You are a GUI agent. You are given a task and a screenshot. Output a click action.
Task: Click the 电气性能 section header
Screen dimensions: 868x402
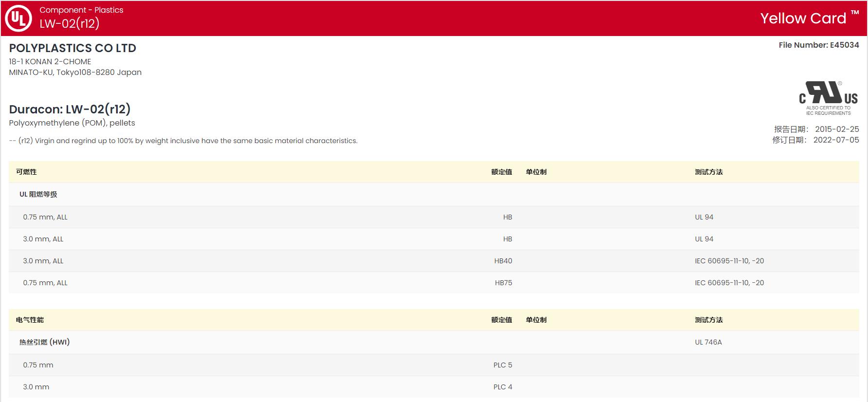30,320
